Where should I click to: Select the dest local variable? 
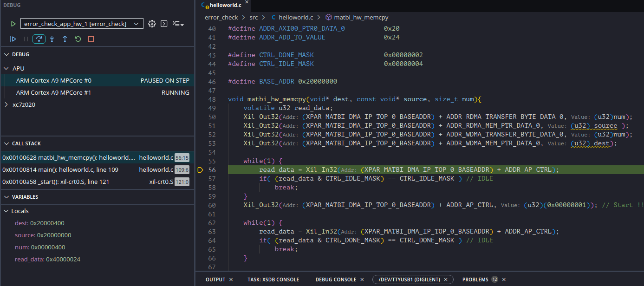pyautogui.click(x=97, y=223)
